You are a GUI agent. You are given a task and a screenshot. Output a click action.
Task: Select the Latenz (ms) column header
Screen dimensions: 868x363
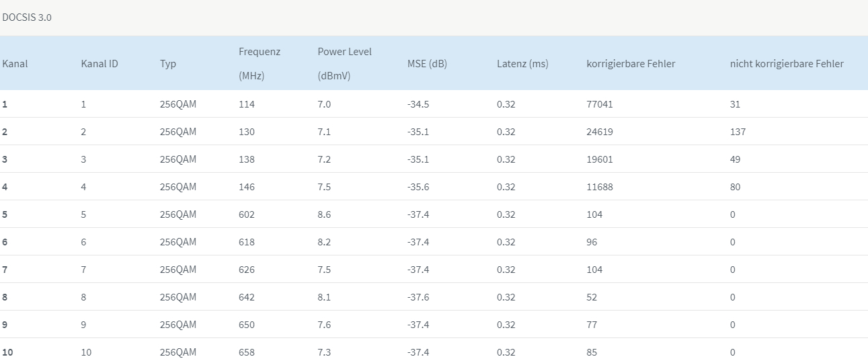[522, 64]
